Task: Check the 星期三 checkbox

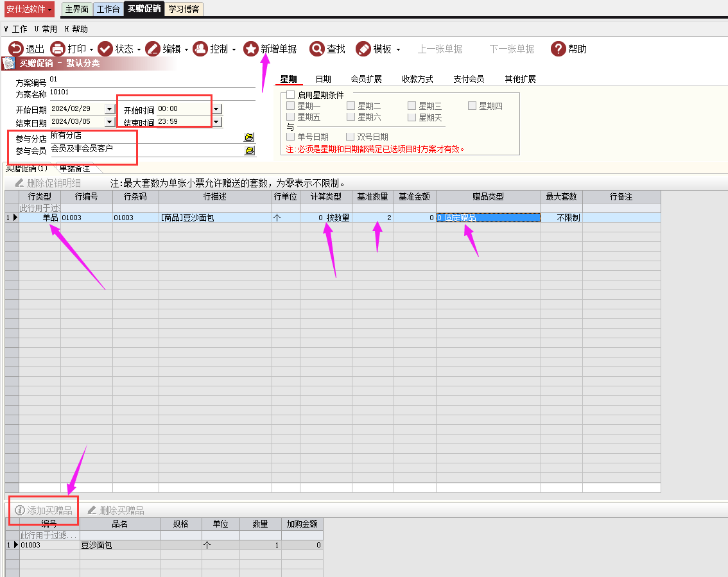Action: click(412, 106)
